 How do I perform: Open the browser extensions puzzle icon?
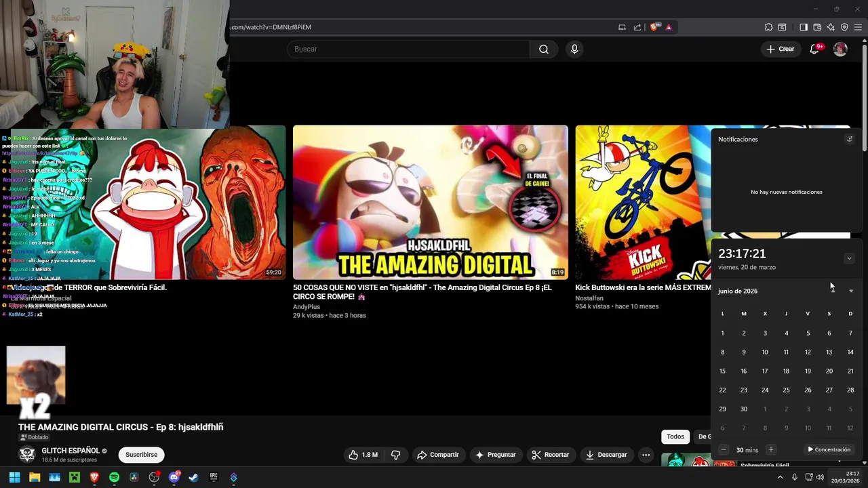[768, 27]
